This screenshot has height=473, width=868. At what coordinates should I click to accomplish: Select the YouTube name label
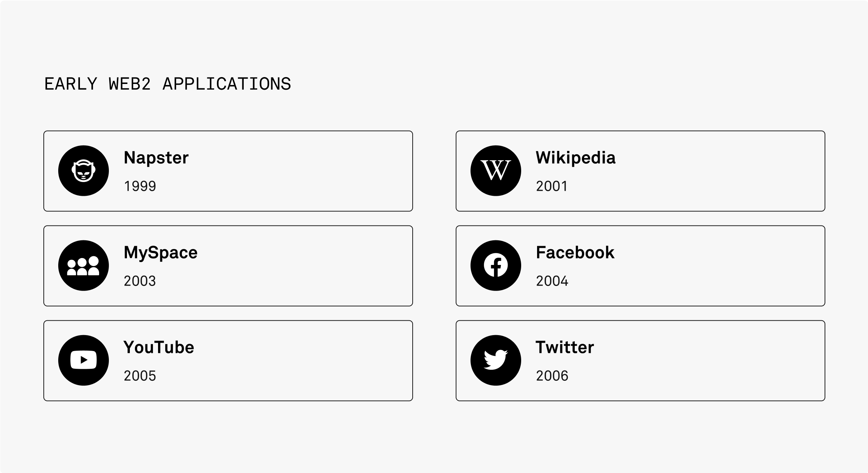point(159,347)
